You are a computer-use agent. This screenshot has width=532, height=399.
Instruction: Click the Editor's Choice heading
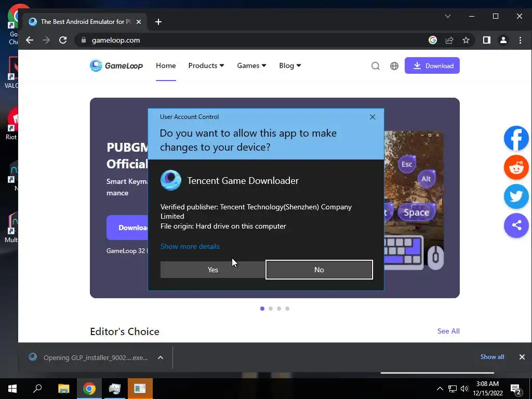125,331
